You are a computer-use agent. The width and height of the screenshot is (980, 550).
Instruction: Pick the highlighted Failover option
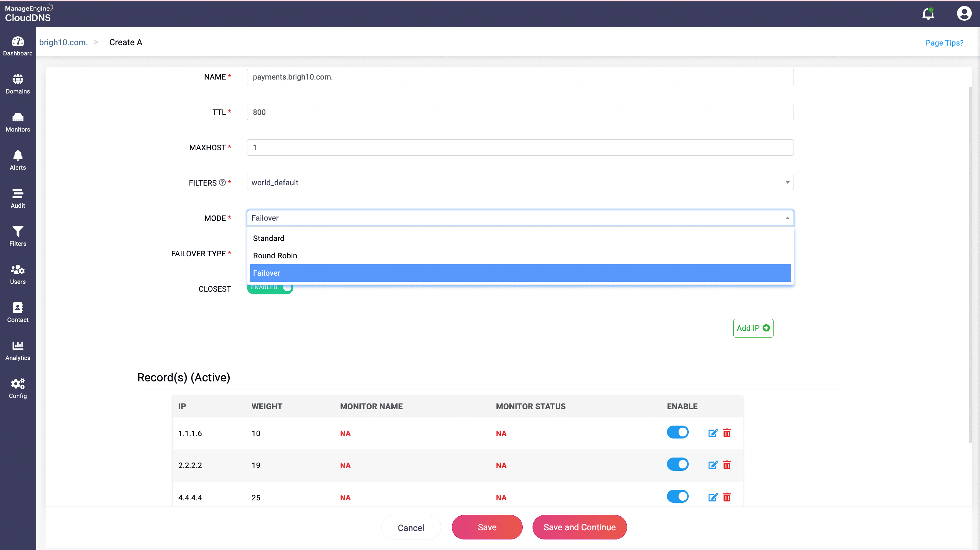click(267, 273)
